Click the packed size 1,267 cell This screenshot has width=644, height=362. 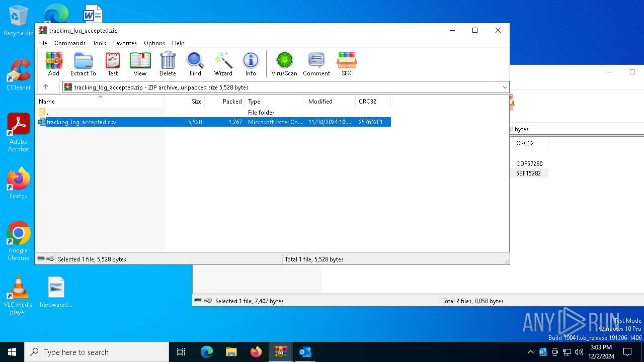coord(235,122)
